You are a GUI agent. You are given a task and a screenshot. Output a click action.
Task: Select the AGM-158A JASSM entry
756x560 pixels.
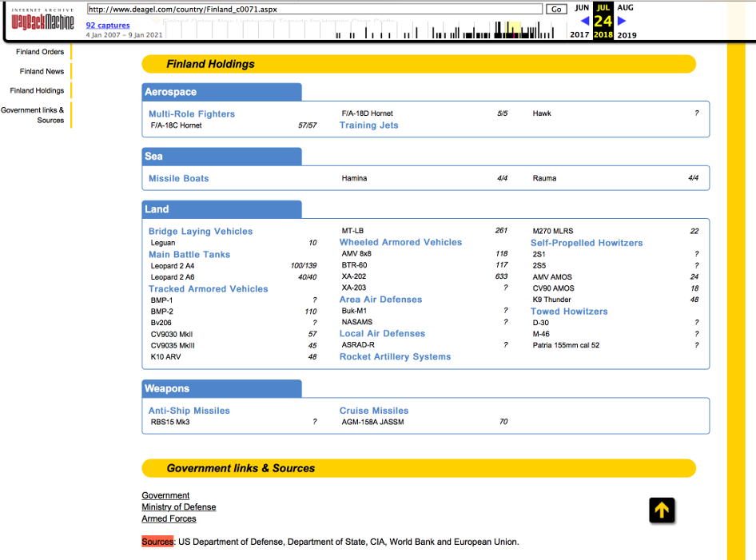pyautogui.click(x=372, y=422)
